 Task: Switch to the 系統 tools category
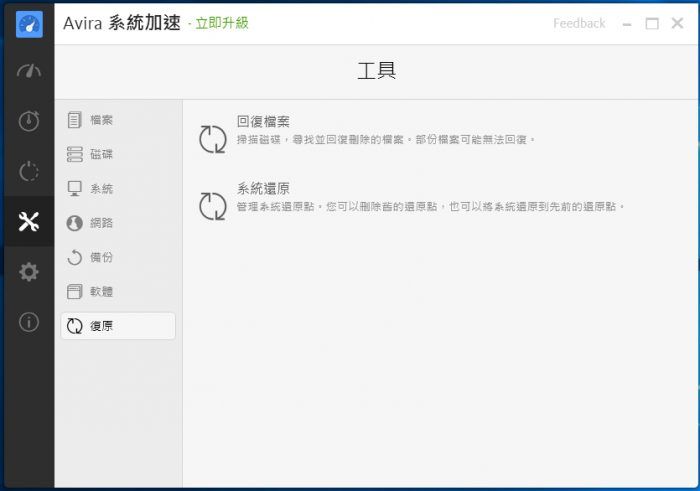pyautogui.click(x=118, y=188)
